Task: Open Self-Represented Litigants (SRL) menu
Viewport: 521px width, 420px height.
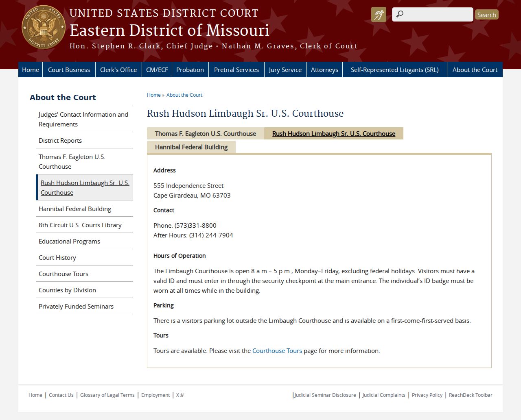Action: (x=395, y=70)
